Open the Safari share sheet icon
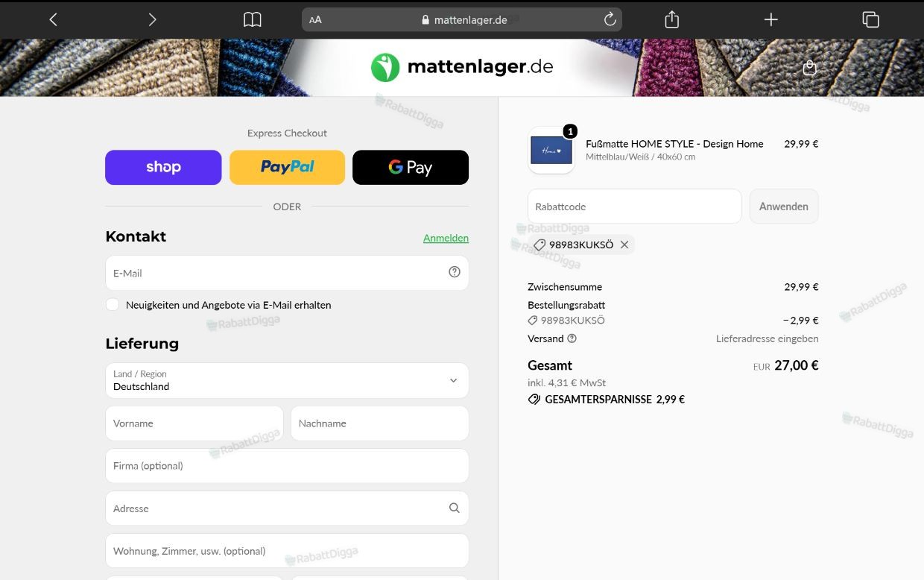Viewport: 924px width, 580px height. 671,19
